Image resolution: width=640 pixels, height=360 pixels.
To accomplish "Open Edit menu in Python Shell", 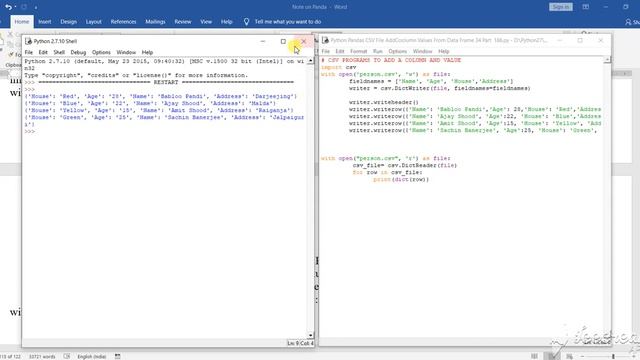I will click(43, 52).
